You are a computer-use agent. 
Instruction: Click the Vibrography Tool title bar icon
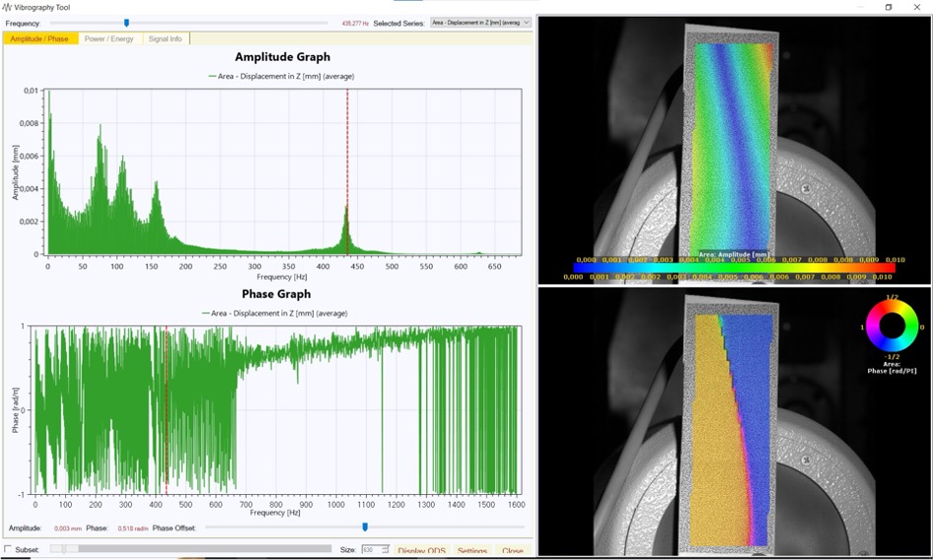[x=7, y=7]
